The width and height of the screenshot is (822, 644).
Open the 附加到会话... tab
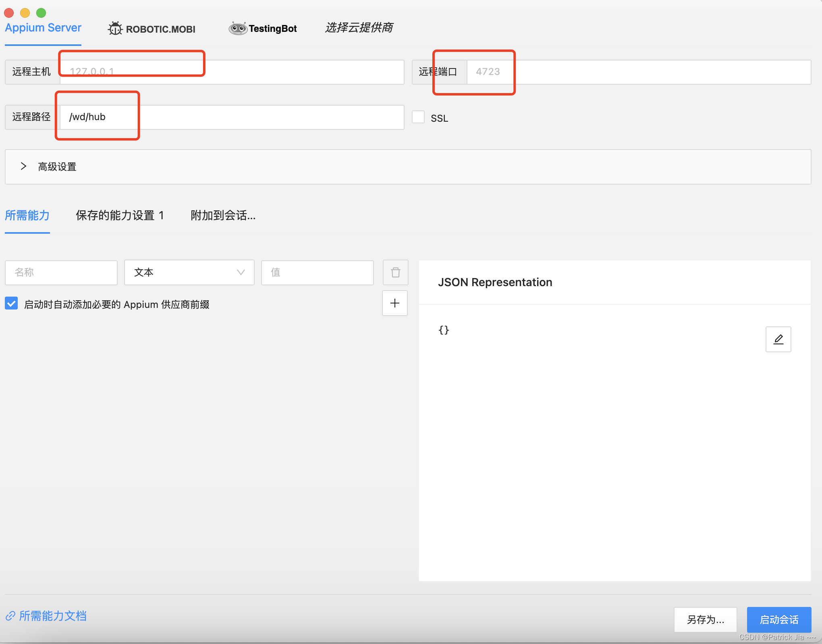pos(223,215)
